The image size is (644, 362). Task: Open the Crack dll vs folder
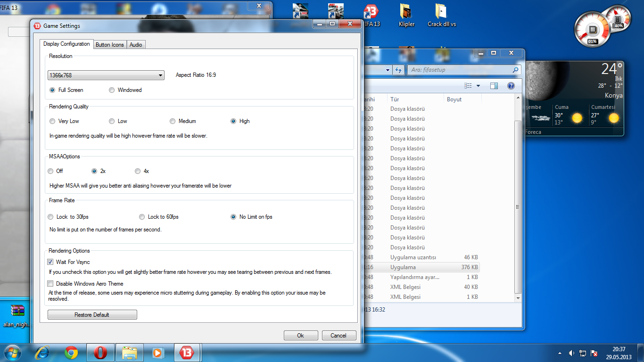(442, 15)
